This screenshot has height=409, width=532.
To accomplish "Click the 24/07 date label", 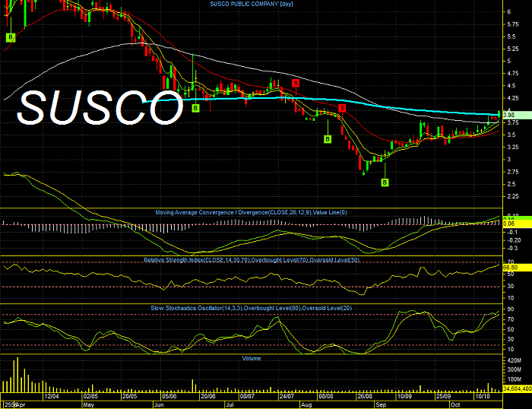I will click(x=287, y=396).
